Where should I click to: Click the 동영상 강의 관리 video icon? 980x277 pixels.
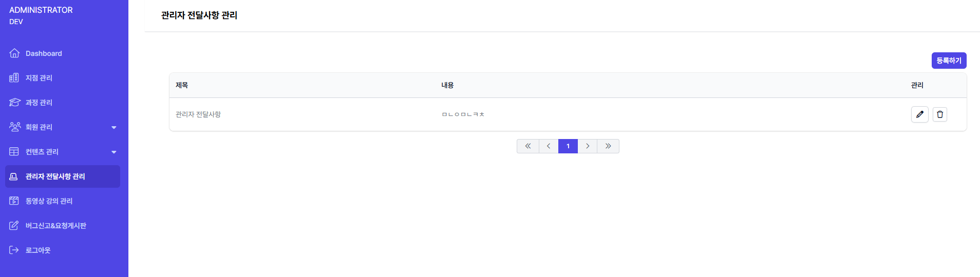coord(14,201)
